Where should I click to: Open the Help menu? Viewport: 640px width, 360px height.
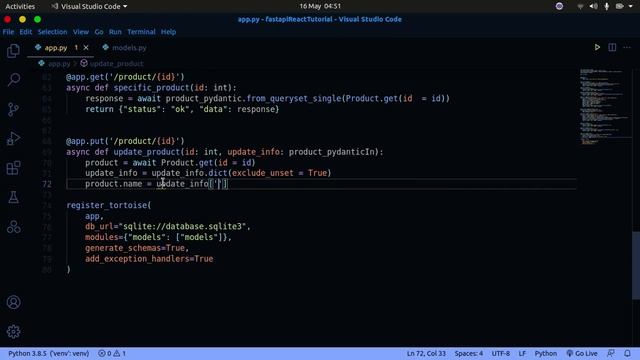[168, 32]
